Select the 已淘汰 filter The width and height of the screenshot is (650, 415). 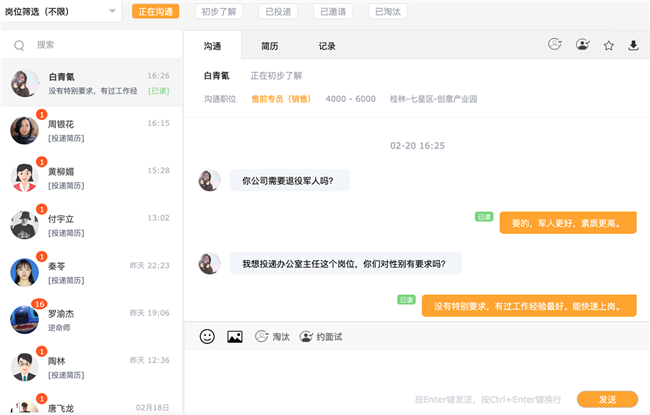388,12
